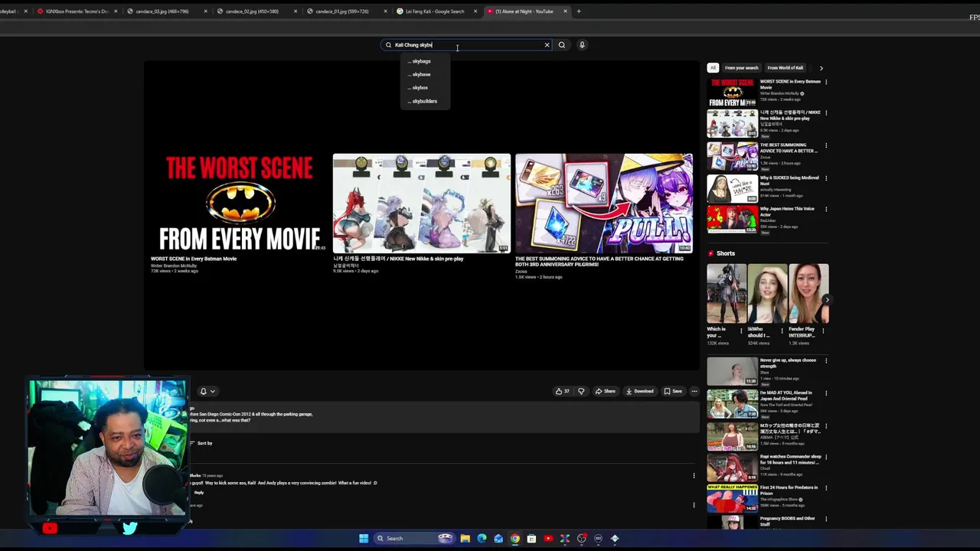Open options for WORST SCENE Batman sidebar video
The height and width of the screenshot is (551, 980).
(x=825, y=82)
